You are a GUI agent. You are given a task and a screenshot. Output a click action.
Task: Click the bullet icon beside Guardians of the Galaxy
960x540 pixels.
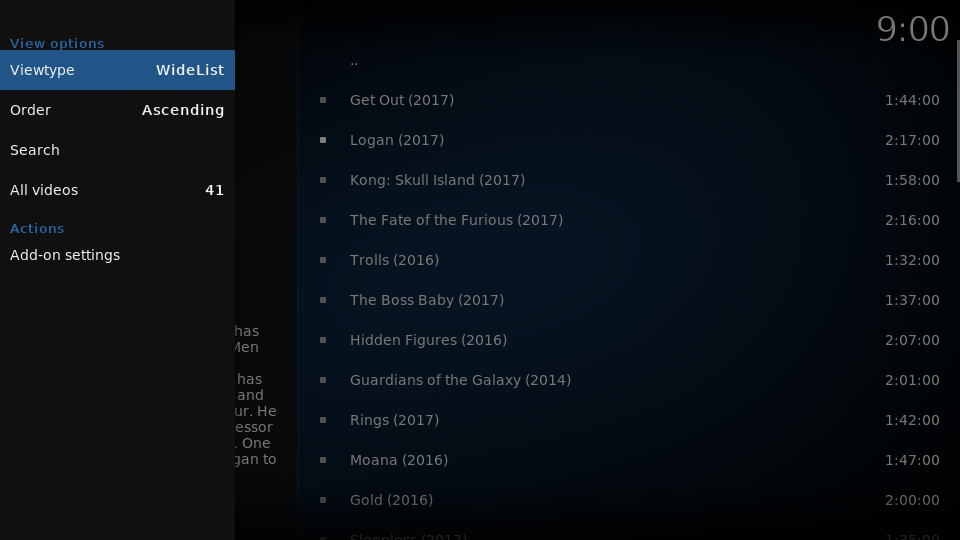pyautogui.click(x=323, y=380)
